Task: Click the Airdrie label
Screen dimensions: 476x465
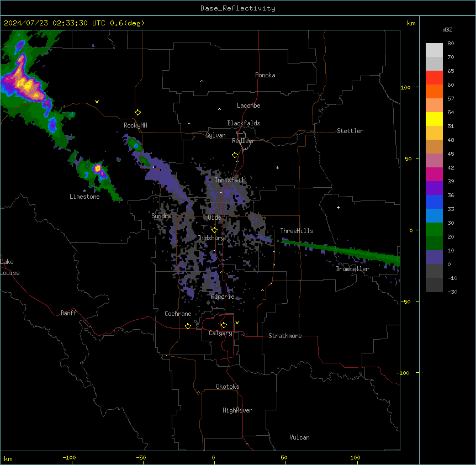Action: pyautogui.click(x=223, y=297)
